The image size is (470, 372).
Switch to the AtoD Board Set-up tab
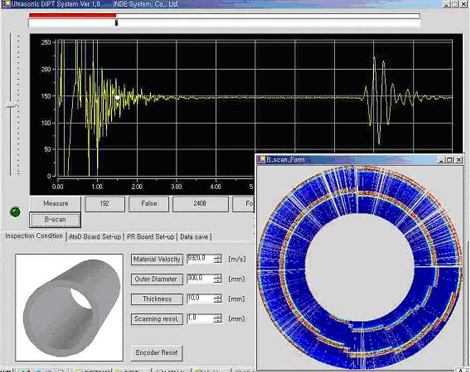[x=95, y=237]
